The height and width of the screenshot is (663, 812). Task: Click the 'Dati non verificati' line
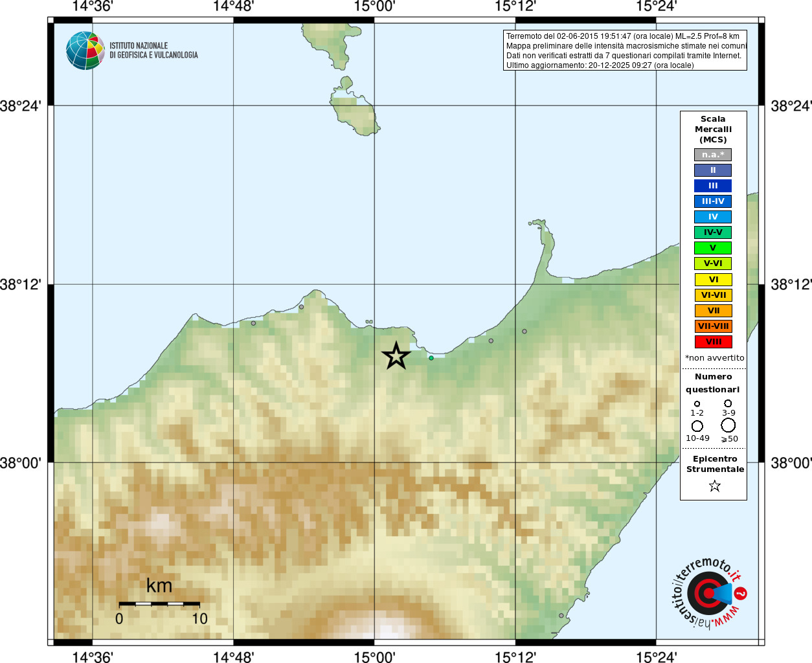624,56
